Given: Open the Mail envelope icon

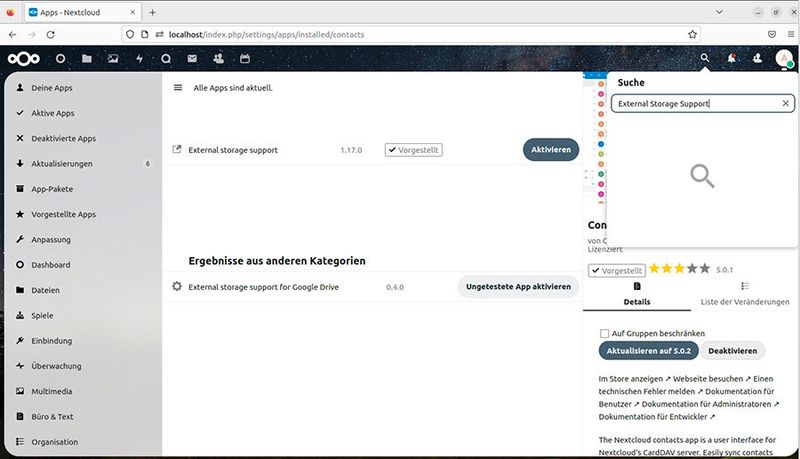Looking at the screenshot, I should 192,59.
